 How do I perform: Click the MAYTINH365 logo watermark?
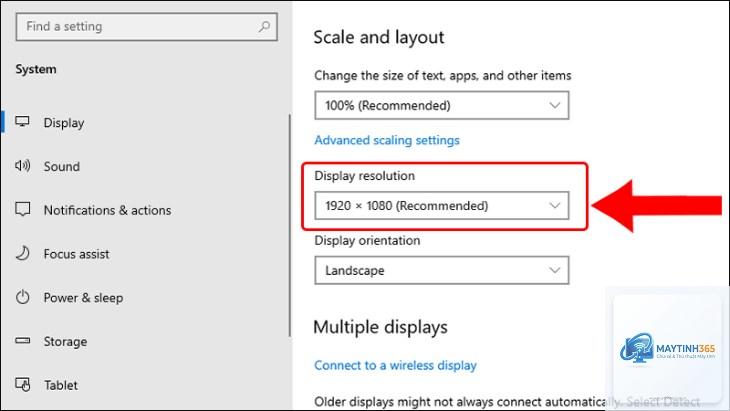pos(667,348)
